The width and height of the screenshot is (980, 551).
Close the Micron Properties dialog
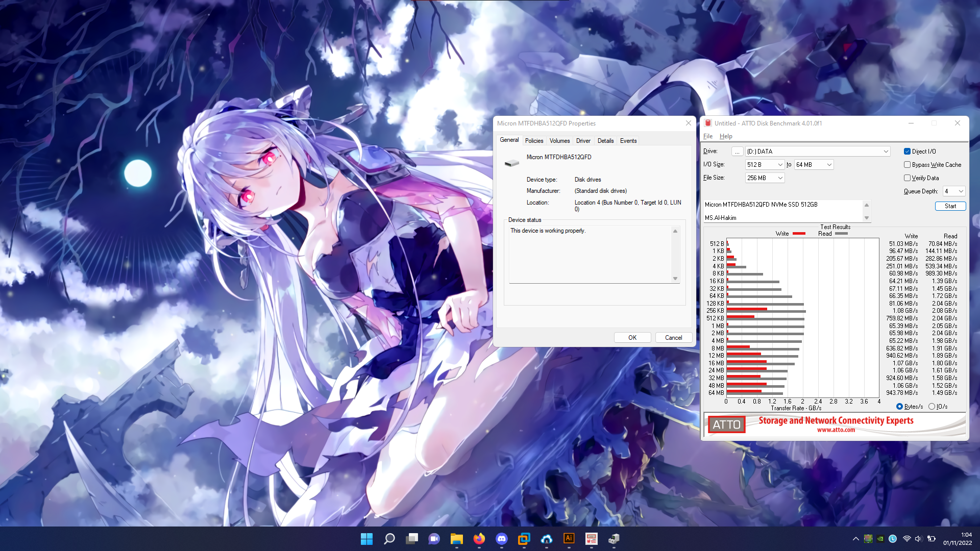click(688, 123)
